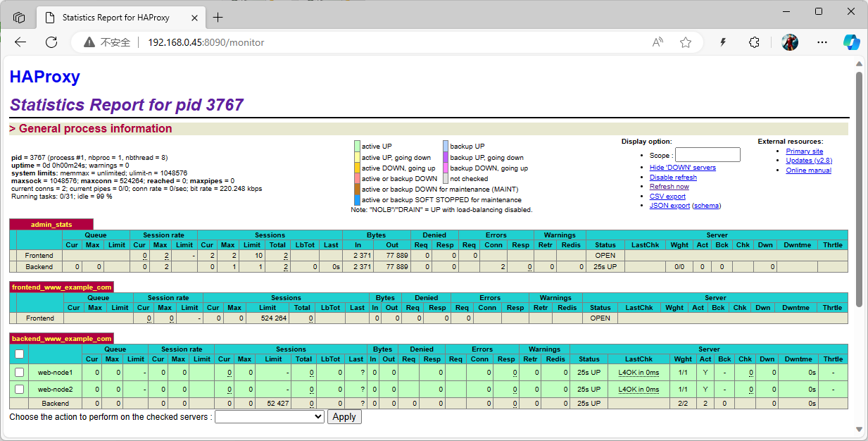Open the Copilot sidebar

click(852, 42)
